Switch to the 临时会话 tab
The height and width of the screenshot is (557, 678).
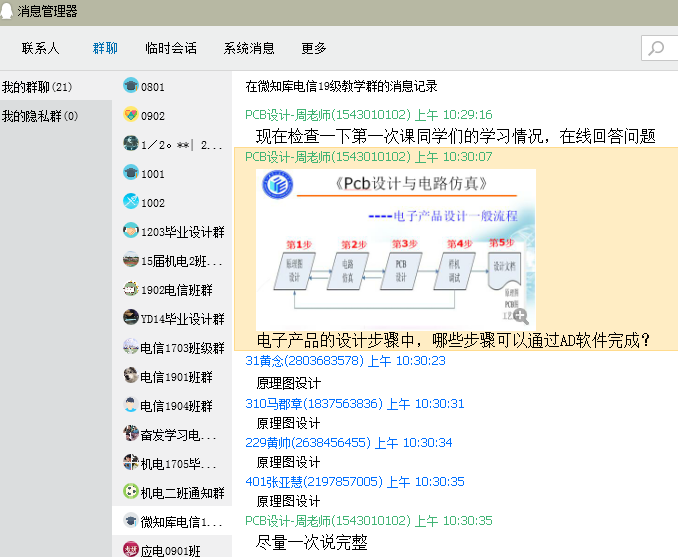(171, 48)
